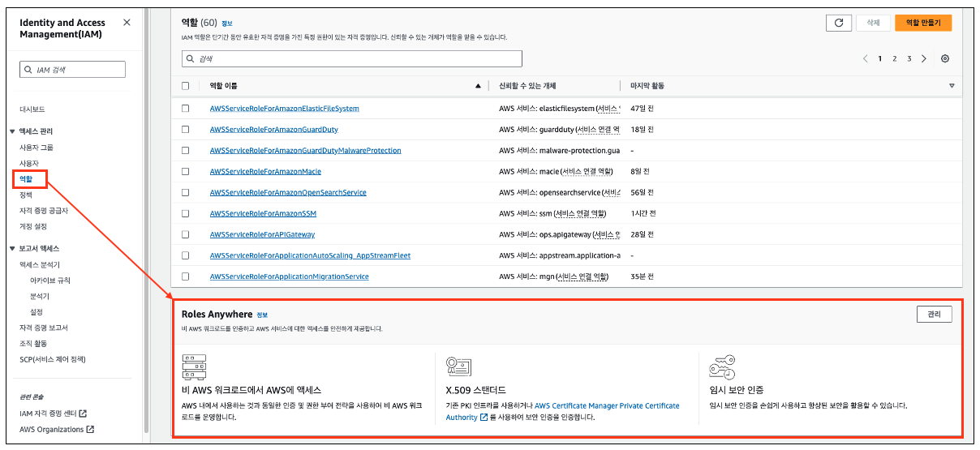Screen dimensions: 980x450
Task: Open 설정 under access analyzer
Action: pos(37,312)
